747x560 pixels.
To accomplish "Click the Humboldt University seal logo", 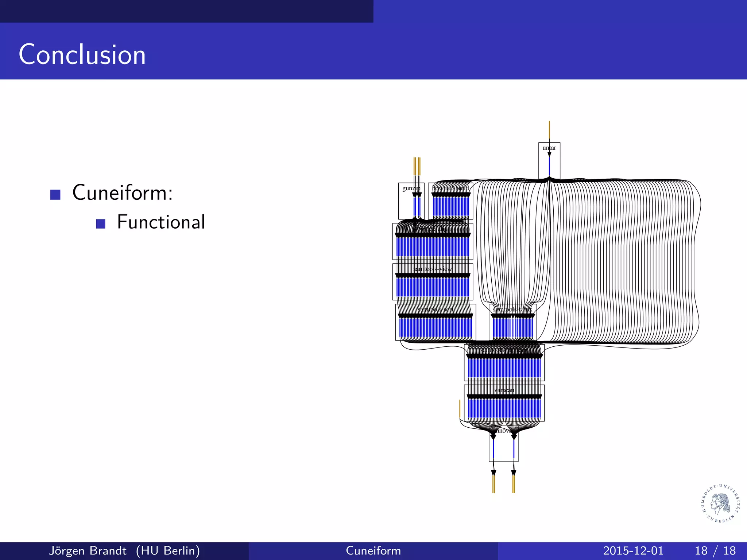I will point(721,504).
